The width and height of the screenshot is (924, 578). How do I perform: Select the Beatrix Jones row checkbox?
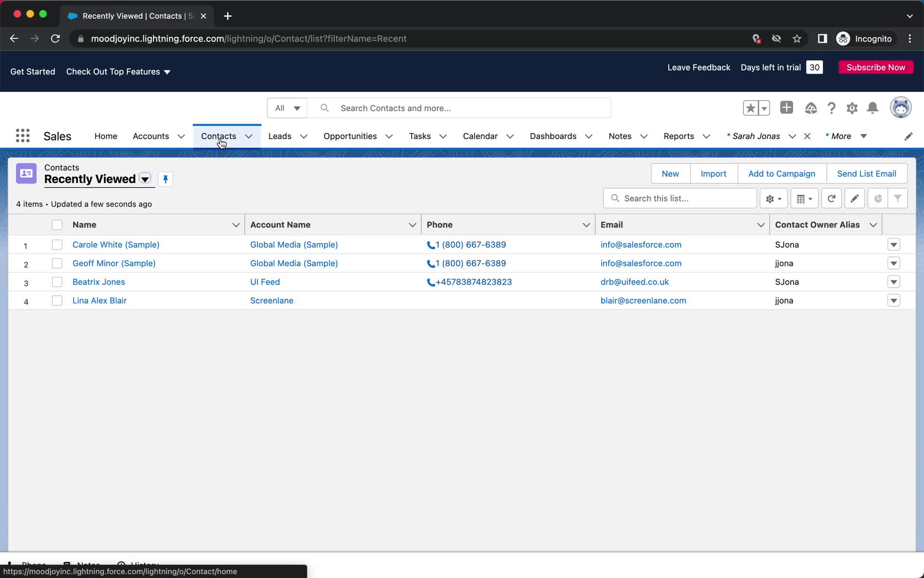pyautogui.click(x=57, y=282)
